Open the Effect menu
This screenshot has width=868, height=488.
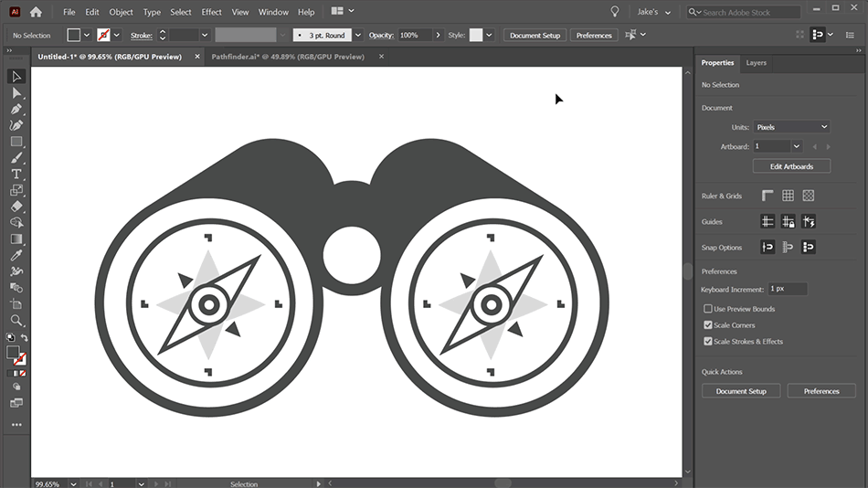point(211,12)
